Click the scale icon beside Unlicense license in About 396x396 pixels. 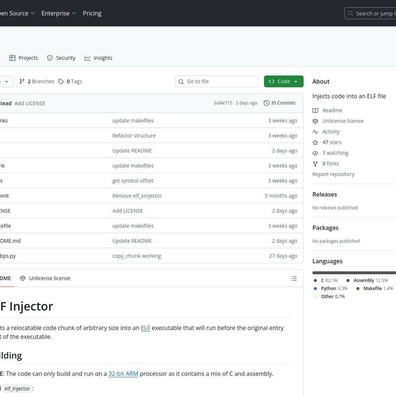point(315,121)
